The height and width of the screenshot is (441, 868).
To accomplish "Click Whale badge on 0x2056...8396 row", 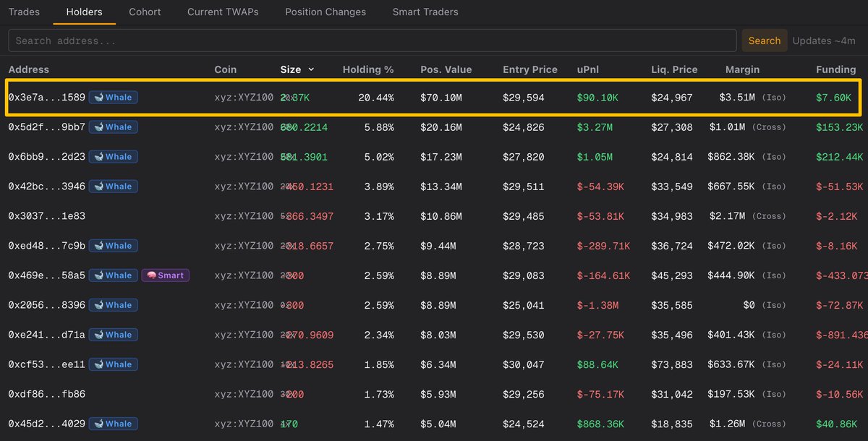I will [114, 304].
